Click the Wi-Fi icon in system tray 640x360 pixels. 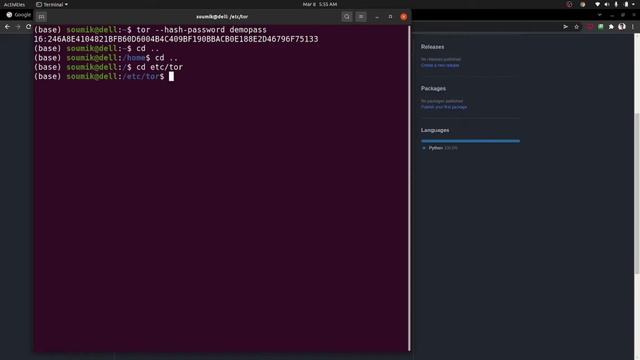(598, 4)
